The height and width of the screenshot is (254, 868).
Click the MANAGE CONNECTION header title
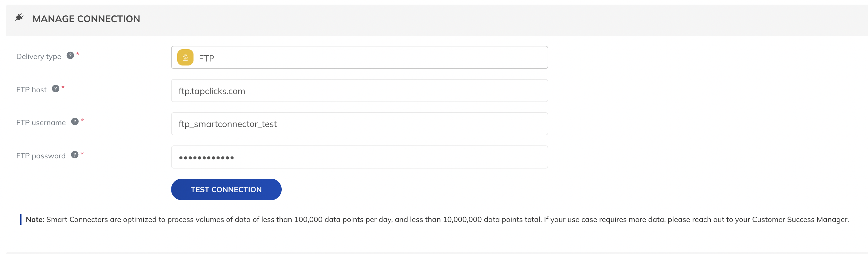click(x=86, y=19)
